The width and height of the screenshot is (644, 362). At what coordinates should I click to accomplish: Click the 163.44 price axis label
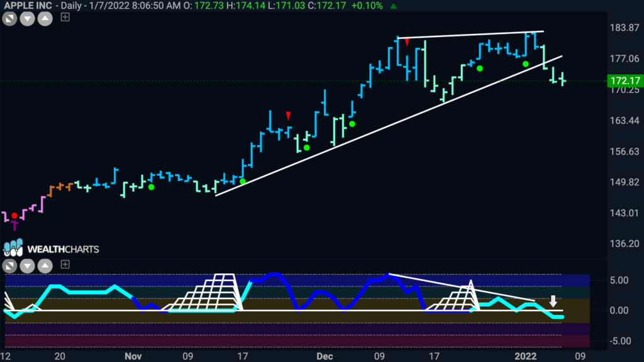[x=625, y=120]
